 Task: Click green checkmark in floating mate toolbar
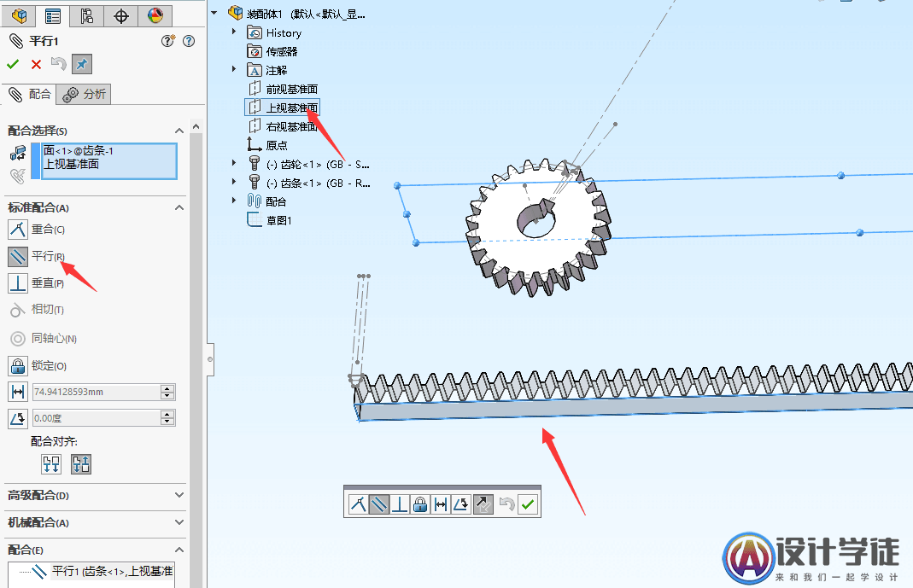[x=528, y=504]
